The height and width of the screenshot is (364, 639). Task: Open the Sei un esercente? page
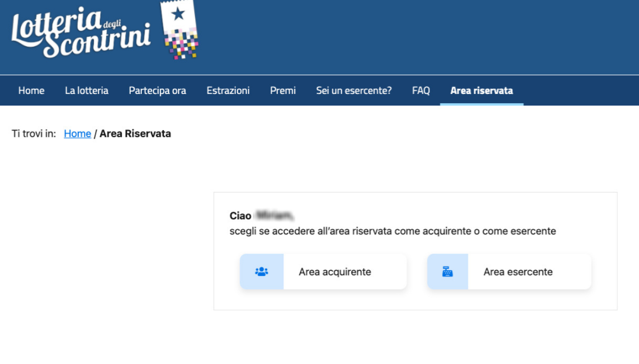click(353, 91)
